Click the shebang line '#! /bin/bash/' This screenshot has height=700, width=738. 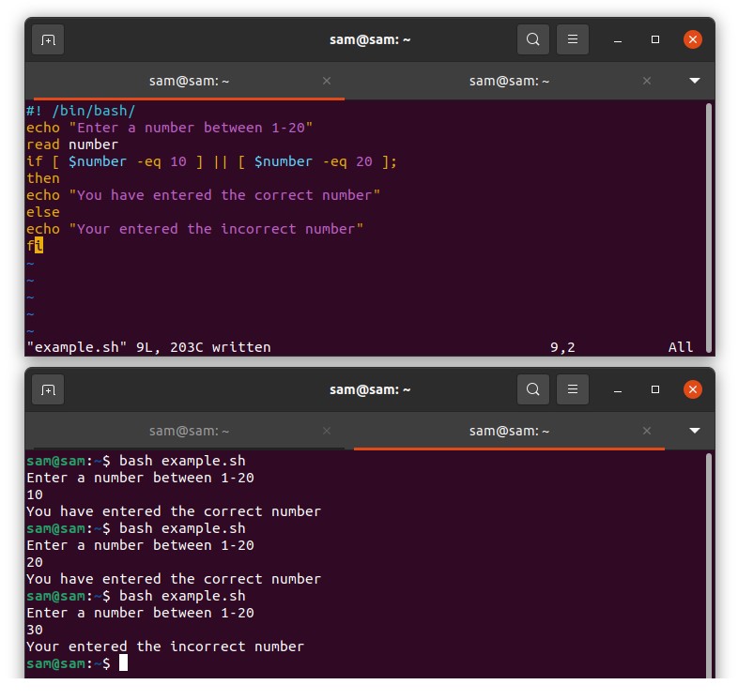pos(81,111)
